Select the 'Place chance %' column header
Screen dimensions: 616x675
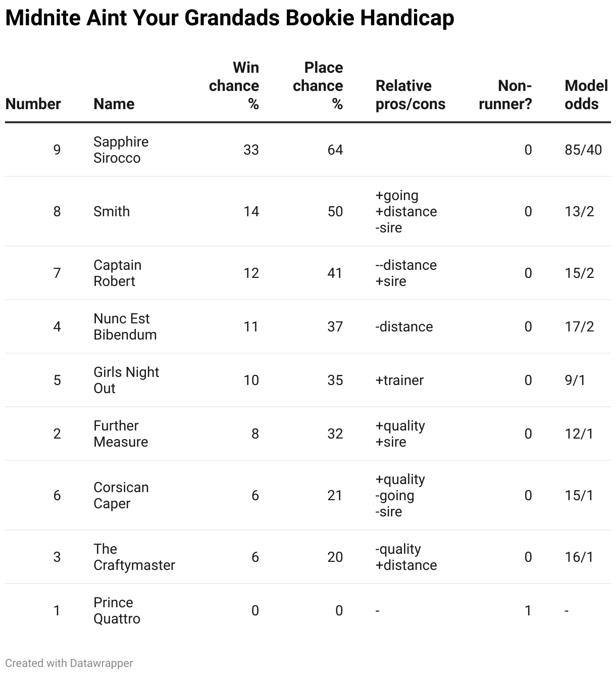coord(318,86)
